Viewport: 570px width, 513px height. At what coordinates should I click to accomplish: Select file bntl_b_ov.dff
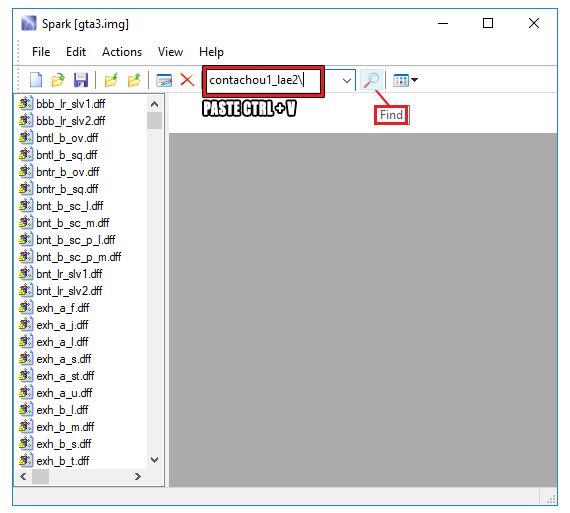coord(67,138)
